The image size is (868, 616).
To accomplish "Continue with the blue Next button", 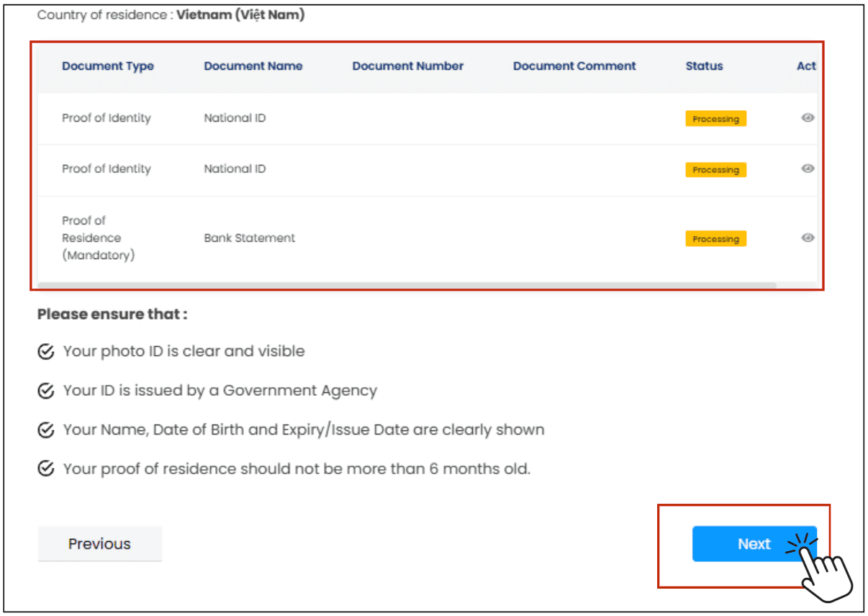I will [x=754, y=544].
